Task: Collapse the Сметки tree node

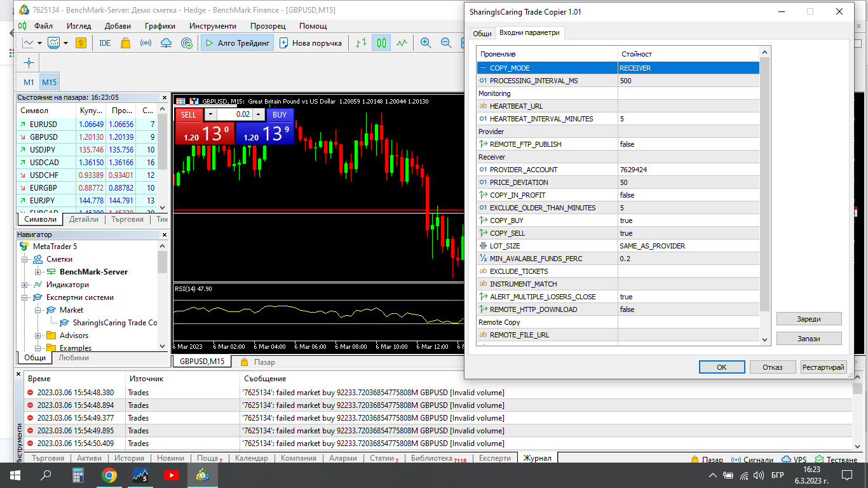Action: [x=25, y=259]
